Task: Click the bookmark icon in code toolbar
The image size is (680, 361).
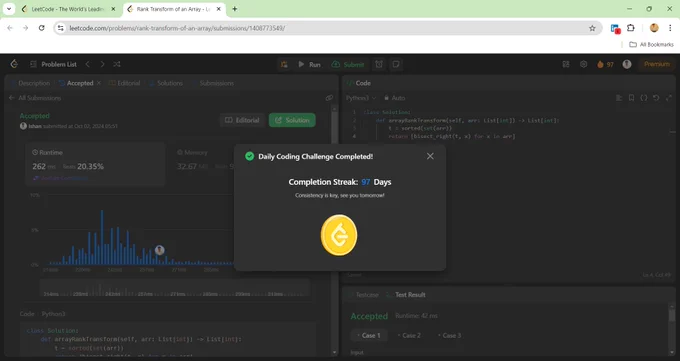Action: click(x=631, y=98)
